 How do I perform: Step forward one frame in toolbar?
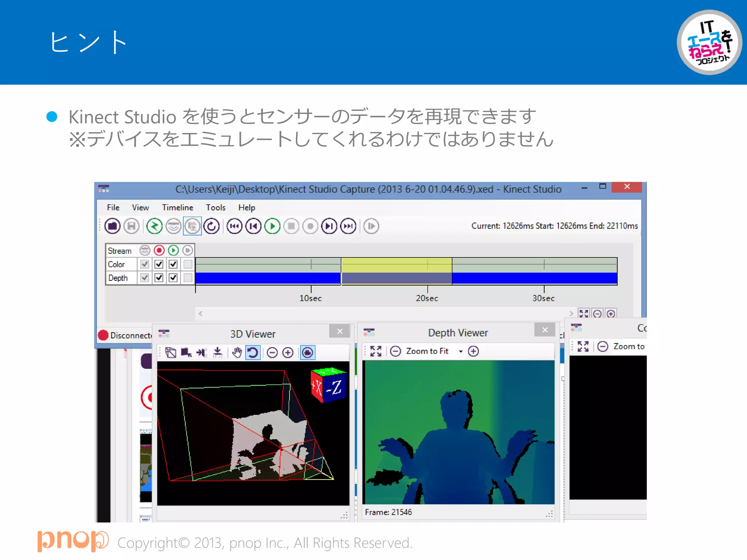coord(329,226)
